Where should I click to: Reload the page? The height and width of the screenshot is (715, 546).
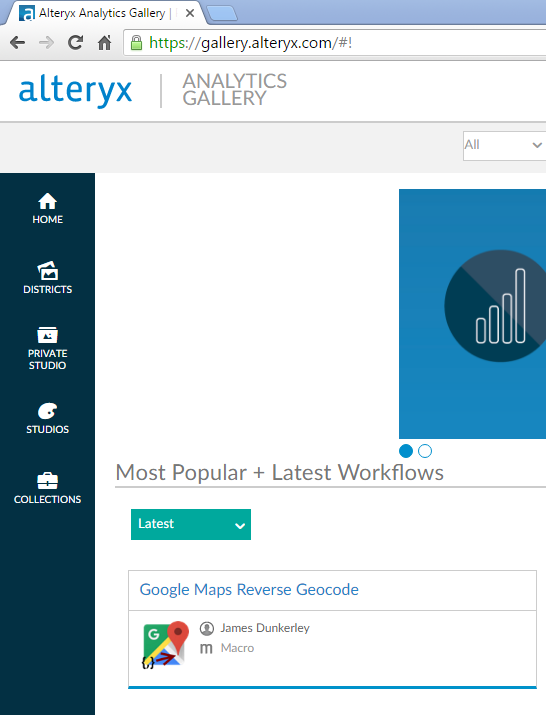75,43
